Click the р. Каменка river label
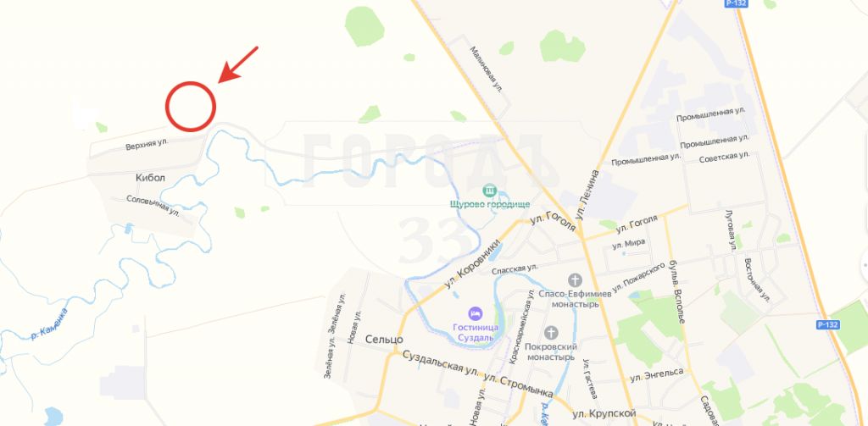 tap(49, 324)
